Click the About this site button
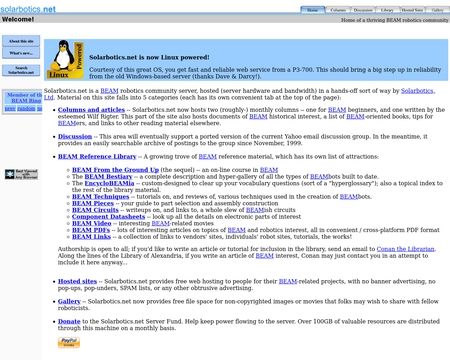Viewport: 450px width, 360px height. click(x=21, y=41)
